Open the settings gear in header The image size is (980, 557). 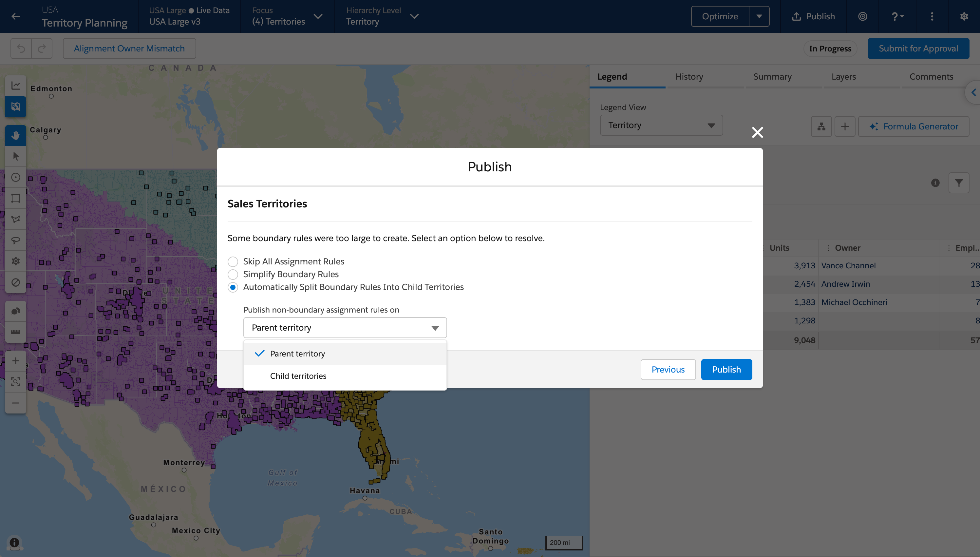964,16
